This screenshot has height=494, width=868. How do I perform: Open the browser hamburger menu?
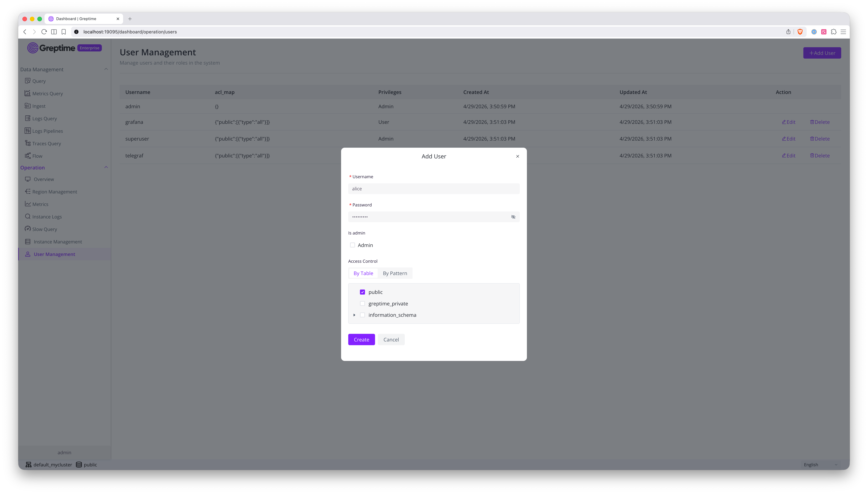pos(843,32)
